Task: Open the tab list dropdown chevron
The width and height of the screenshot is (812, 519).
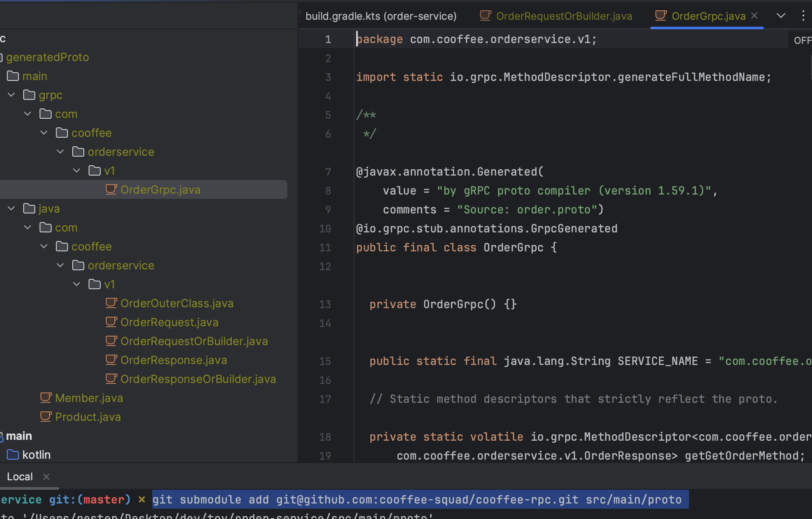Action: click(x=781, y=16)
